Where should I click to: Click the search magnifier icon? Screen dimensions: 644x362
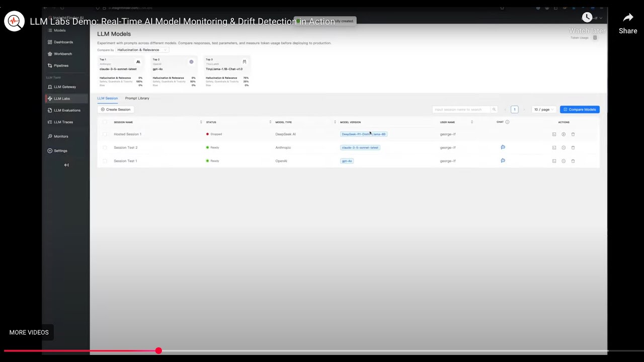point(494,110)
